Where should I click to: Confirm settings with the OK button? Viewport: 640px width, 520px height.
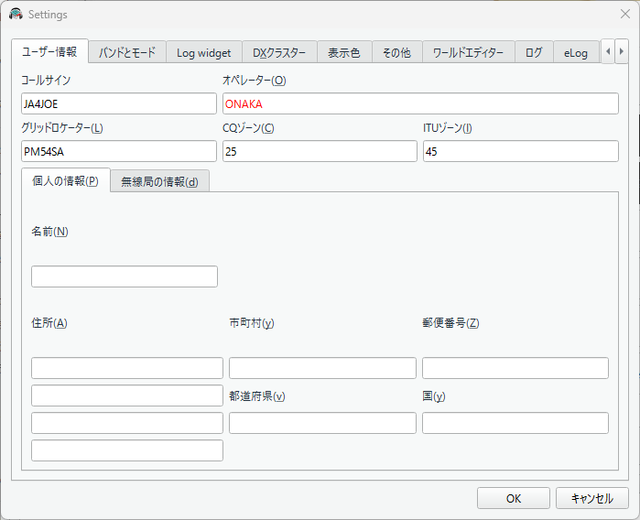click(x=513, y=498)
